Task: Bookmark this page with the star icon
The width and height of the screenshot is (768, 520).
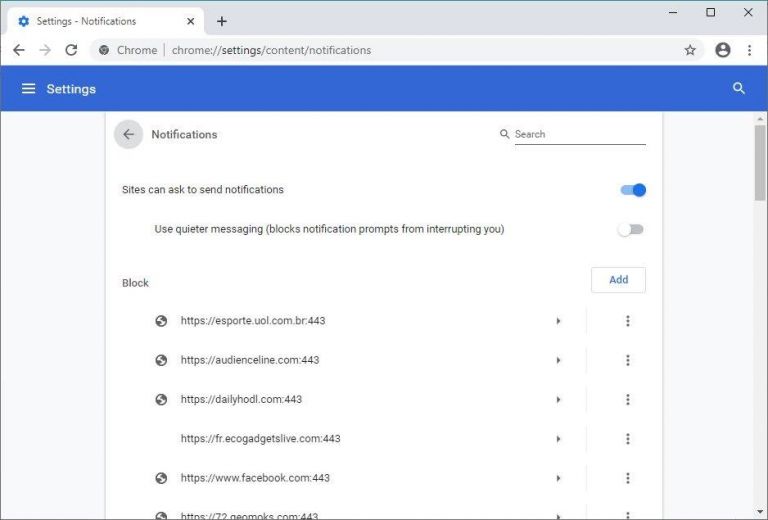Action: point(690,50)
